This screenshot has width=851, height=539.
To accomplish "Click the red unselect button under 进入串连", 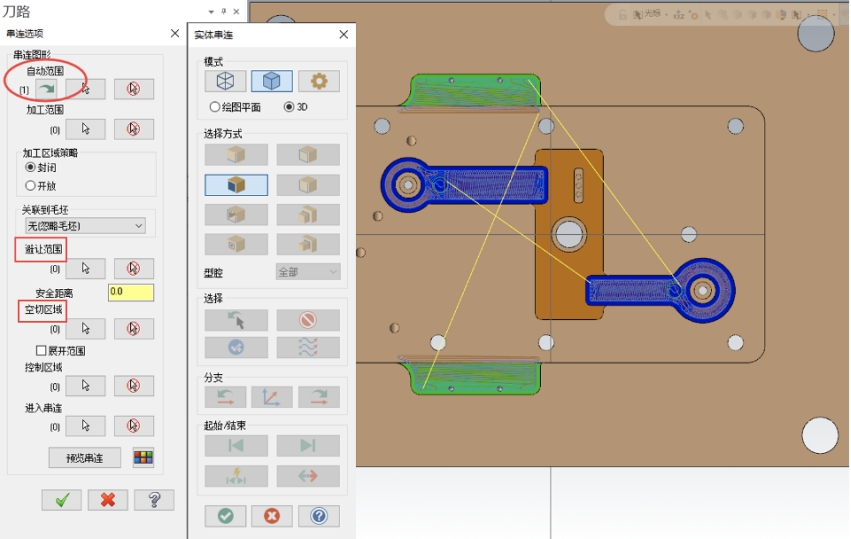I will point(134,426).
